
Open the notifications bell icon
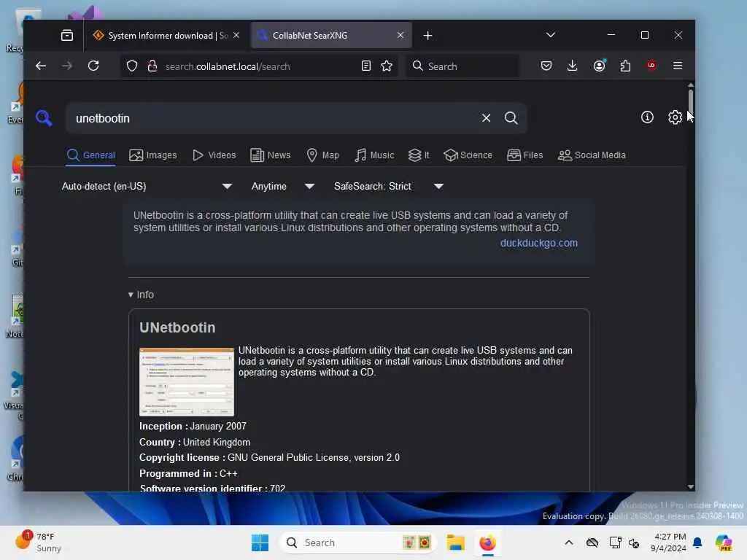coord(697,542)
